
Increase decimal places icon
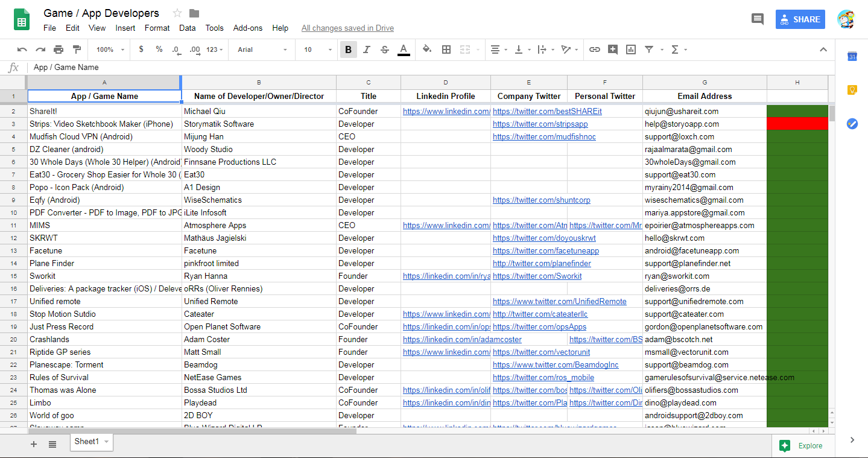tap(194, 49)
